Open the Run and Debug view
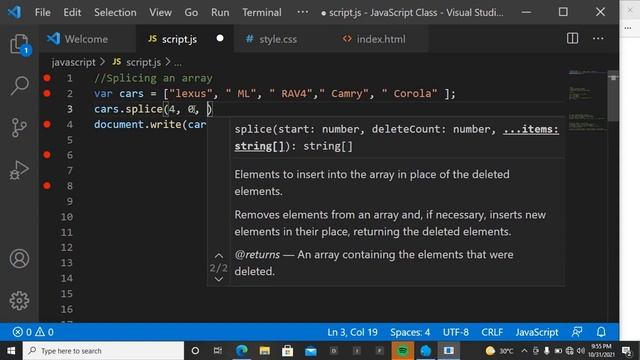Viewport: 640px width, 360px height. 19,170
